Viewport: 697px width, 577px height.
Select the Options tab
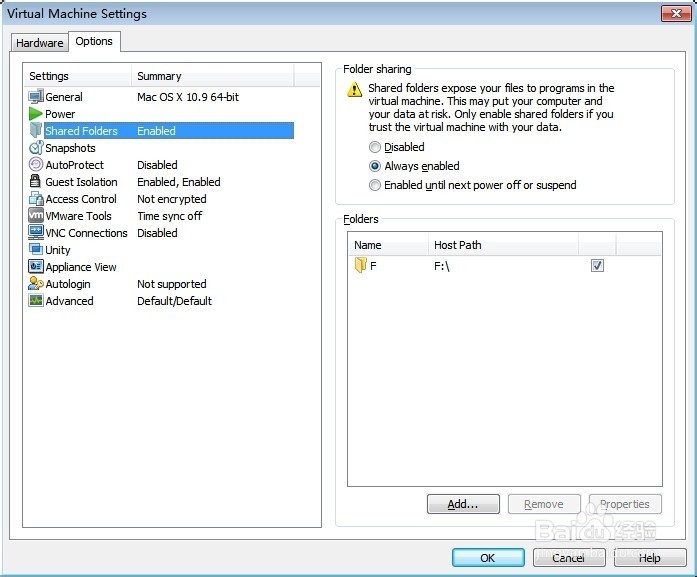pos(94,41)
